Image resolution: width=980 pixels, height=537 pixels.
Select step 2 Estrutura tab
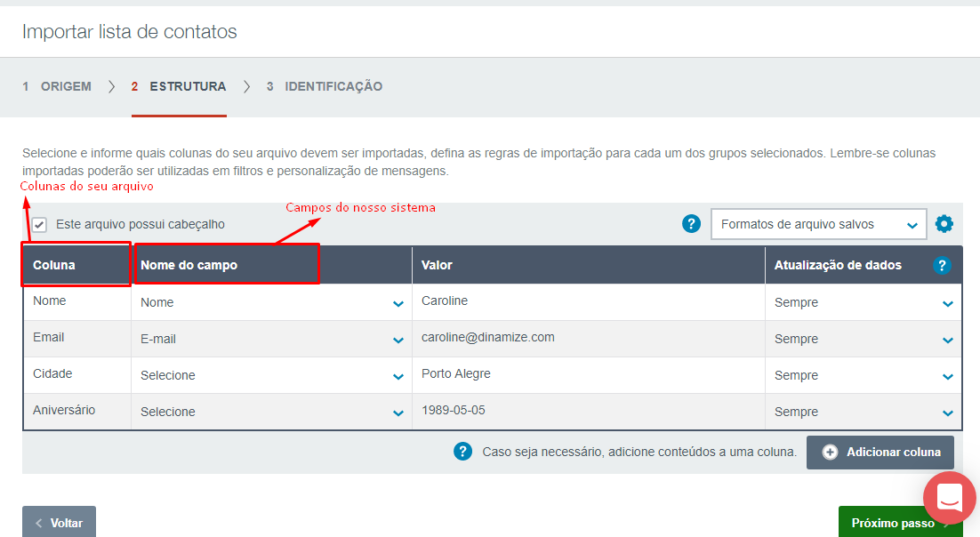pos(179,86)
